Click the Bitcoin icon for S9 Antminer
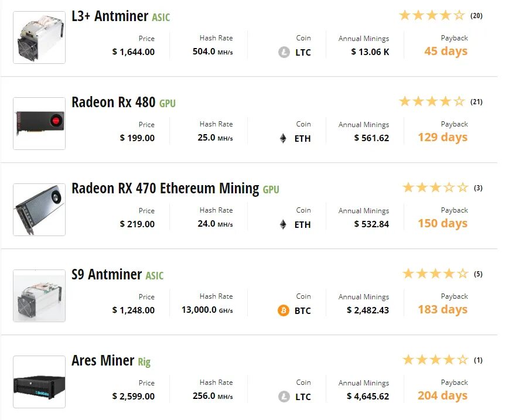Screen dimensions: 505x420 [x=284, y=310]
